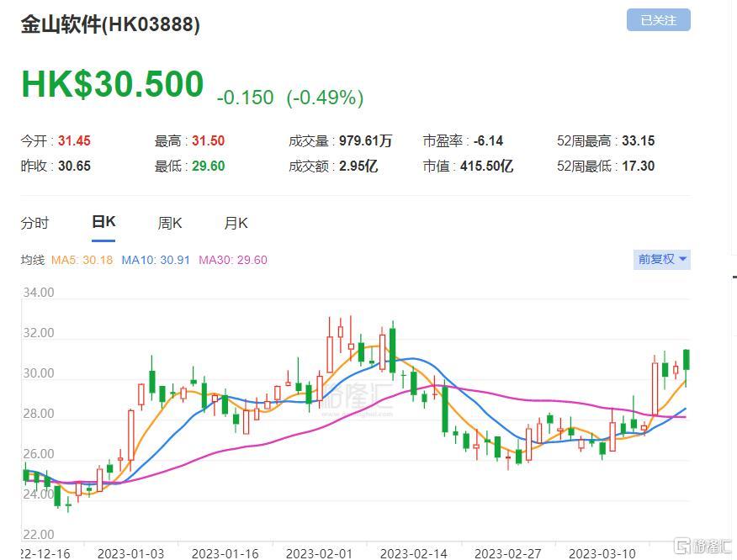This screenshot has width=737, height=560.
Task: Expand the 前复权 adjustment dropdown
Action: pos(662,259)
